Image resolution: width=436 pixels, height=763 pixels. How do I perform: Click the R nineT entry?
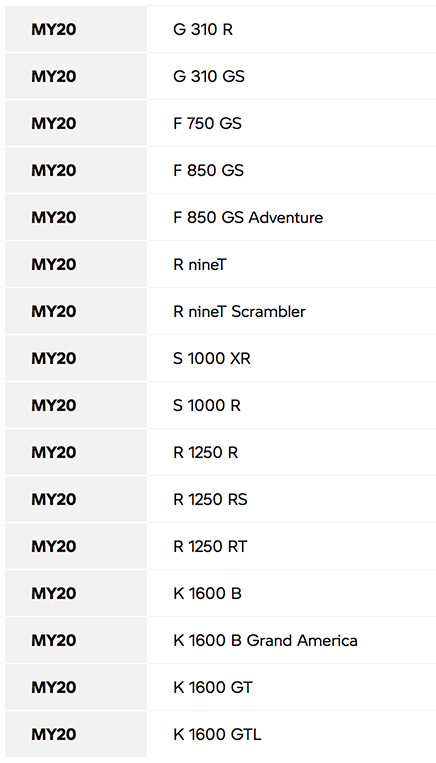click(200, 265)
